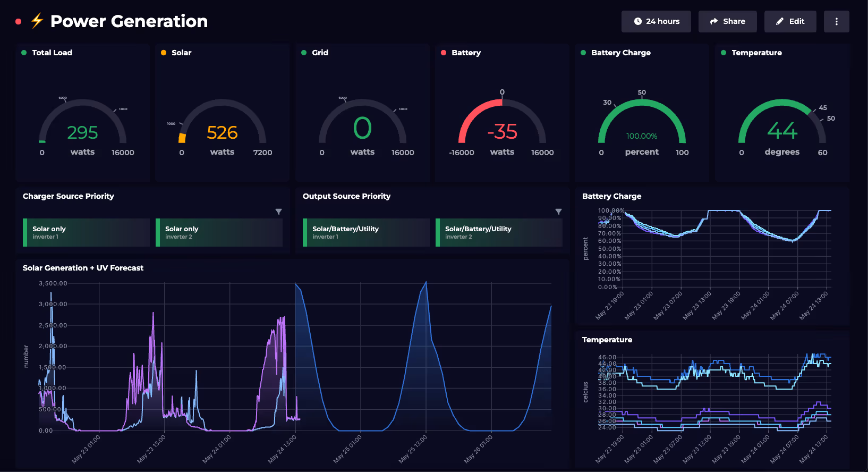Image resolution: width=868 pixels, height=472 pixels.
Task: Select Solar/Battery/Utility inverter 1 card
Action: (x=367, y=233)
